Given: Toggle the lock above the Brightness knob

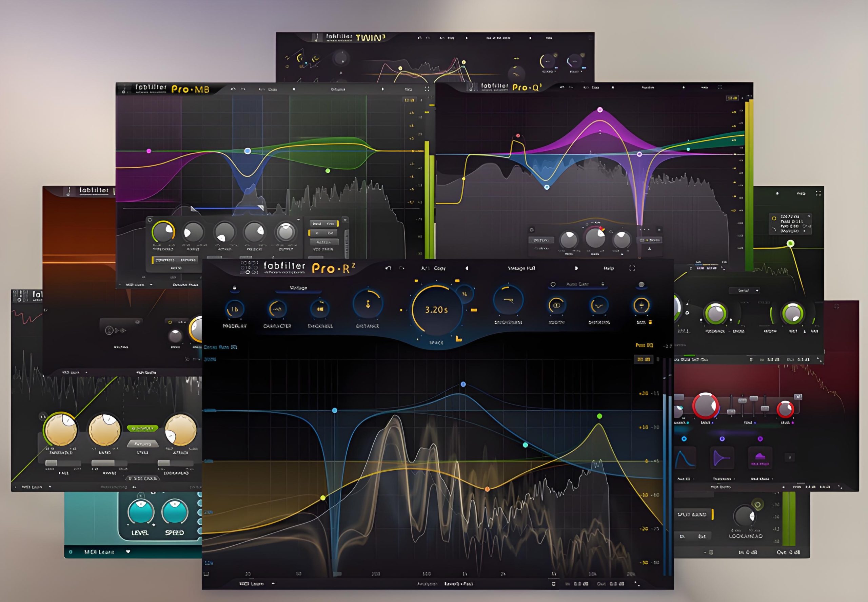Looking at the screenshot, I should [x=234, y=288].
